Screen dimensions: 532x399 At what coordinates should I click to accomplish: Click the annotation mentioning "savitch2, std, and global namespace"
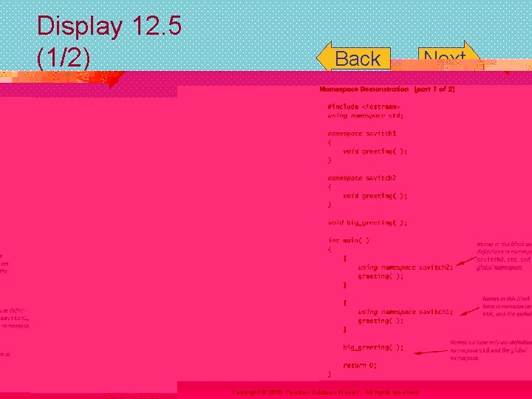coord(504,256)
